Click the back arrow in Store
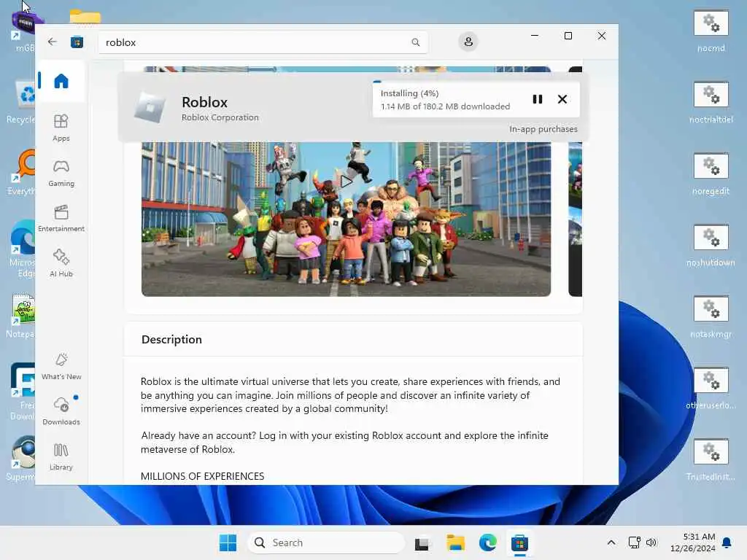The width and height of the screenshot is (747, 560). [53, 42]
